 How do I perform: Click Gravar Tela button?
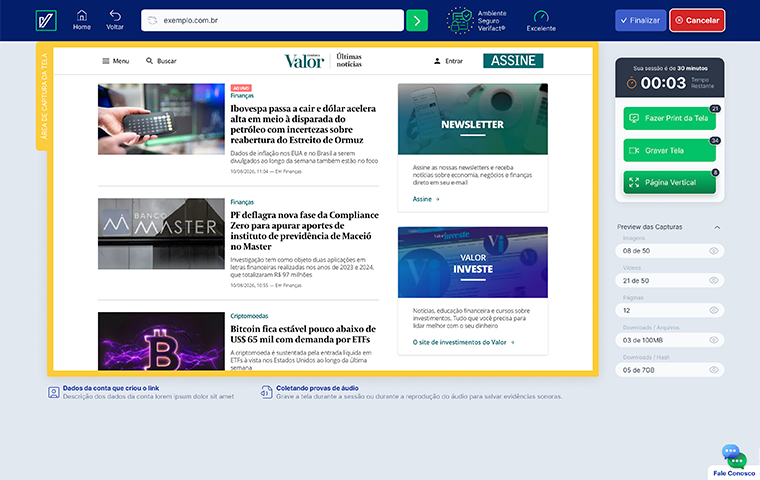coord(669,150)
